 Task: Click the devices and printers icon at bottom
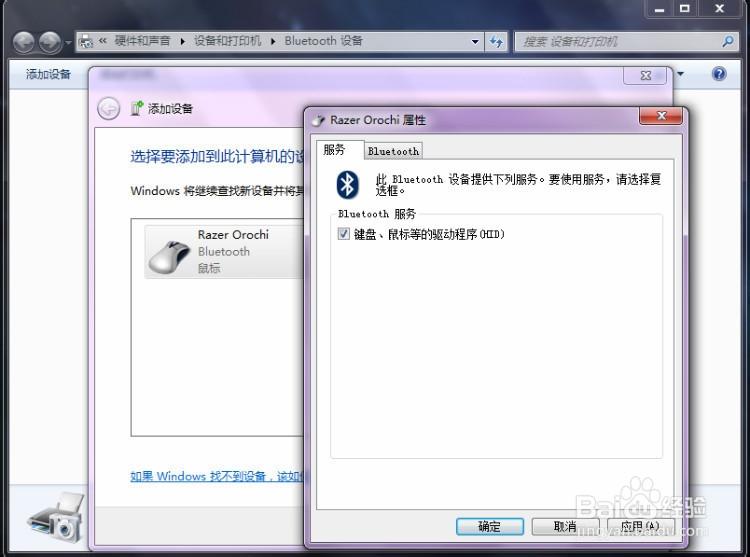coord(56,518)
